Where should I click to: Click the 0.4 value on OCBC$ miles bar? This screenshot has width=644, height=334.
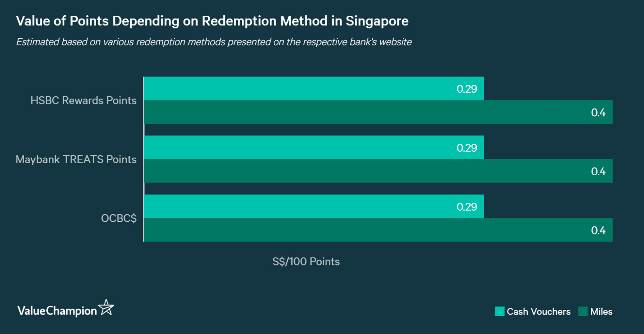pos(598,230)
